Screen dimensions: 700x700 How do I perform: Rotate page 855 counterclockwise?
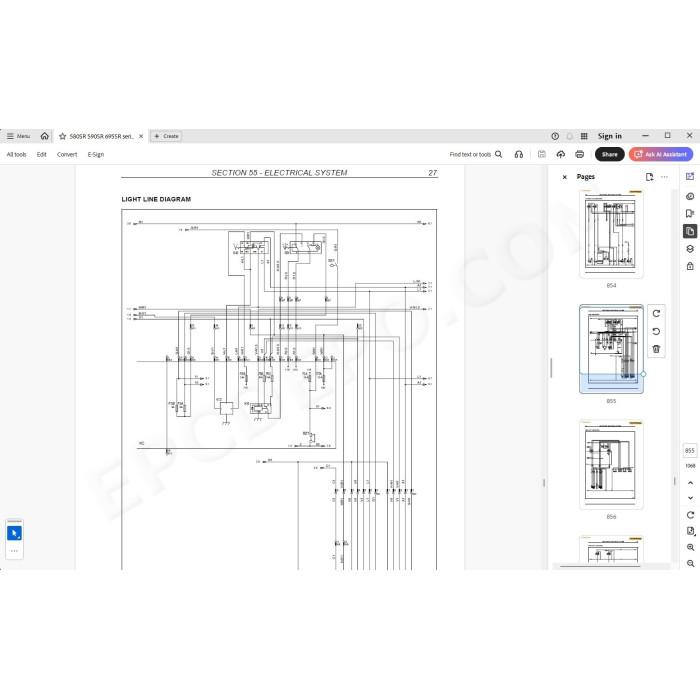pyautogui.click(x=656, y=331)
